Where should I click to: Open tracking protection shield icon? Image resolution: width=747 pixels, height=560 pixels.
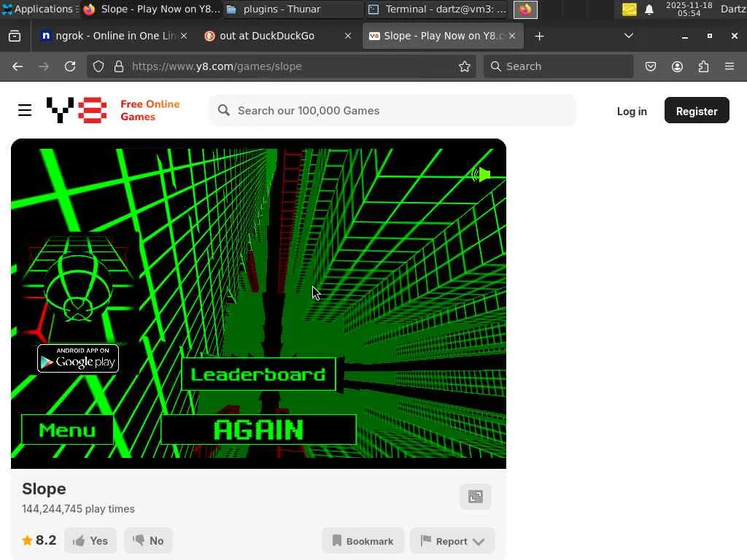point(98,66)
